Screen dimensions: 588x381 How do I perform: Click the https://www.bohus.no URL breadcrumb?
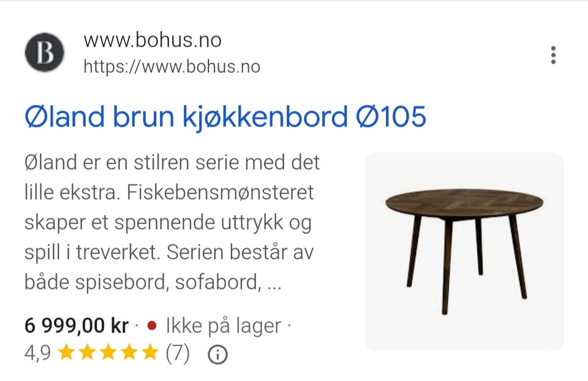pyautogui.click(x=171, y=67)
